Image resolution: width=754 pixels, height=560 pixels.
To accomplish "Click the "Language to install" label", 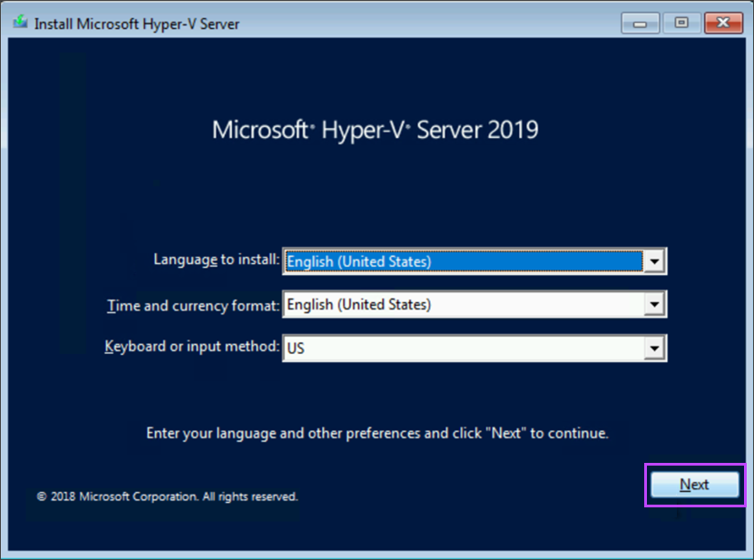I will click(217, 260).
